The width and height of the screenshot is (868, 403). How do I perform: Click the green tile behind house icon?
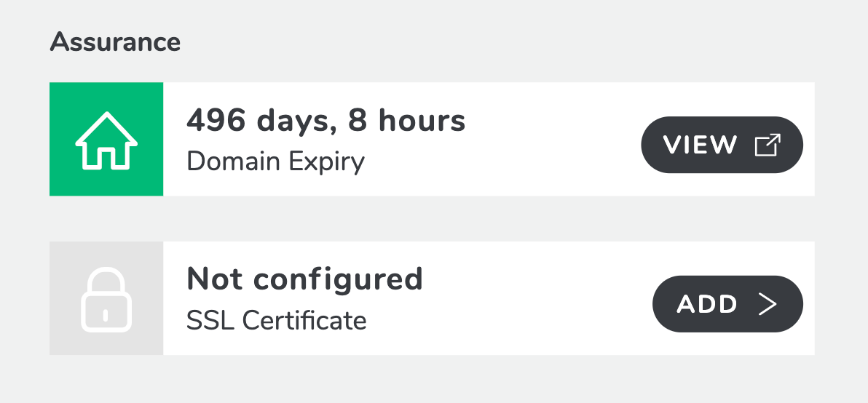click(106, 140)
